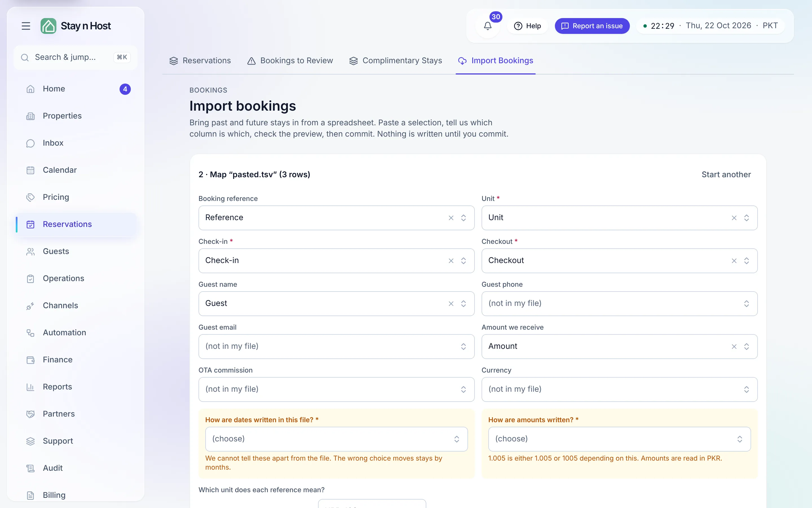812x508 pixels.
Task: Open notifications bell icon
Action: pos(487,26)
